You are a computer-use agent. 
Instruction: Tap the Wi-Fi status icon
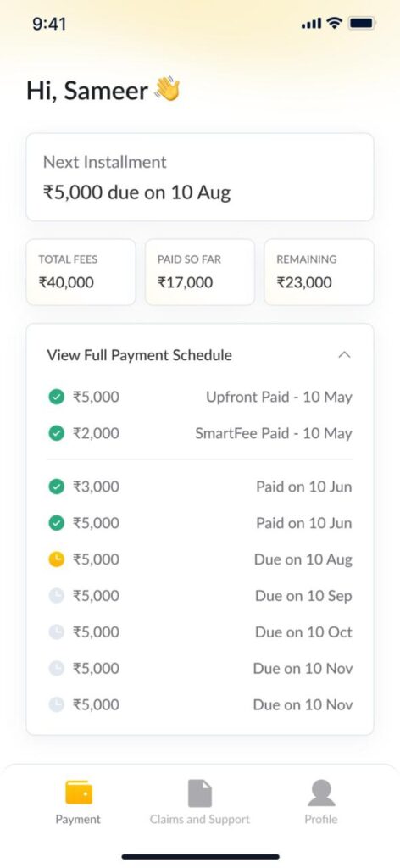(x=334, y=23)
